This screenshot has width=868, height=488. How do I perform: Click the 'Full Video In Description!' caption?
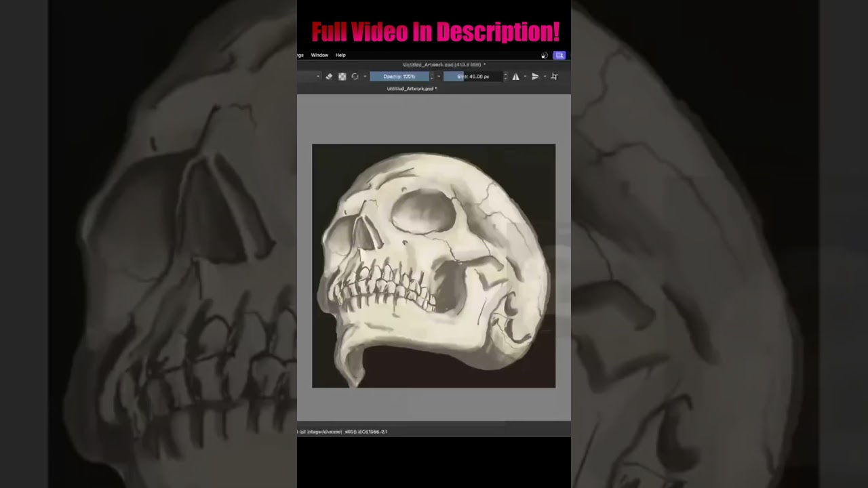tap(435, 31)
